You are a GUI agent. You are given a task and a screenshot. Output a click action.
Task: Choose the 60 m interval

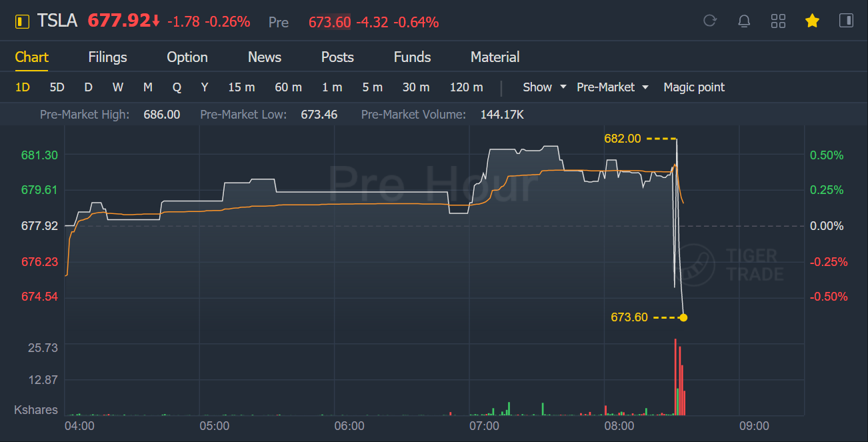pyautogui.click(x=288, y=87)
